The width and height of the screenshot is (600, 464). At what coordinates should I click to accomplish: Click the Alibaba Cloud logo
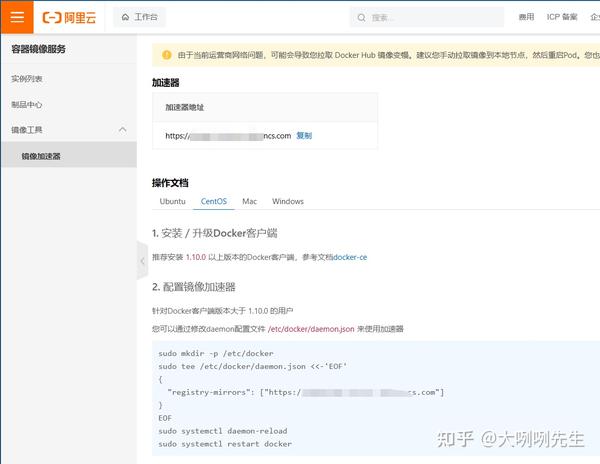coord(69,17)
